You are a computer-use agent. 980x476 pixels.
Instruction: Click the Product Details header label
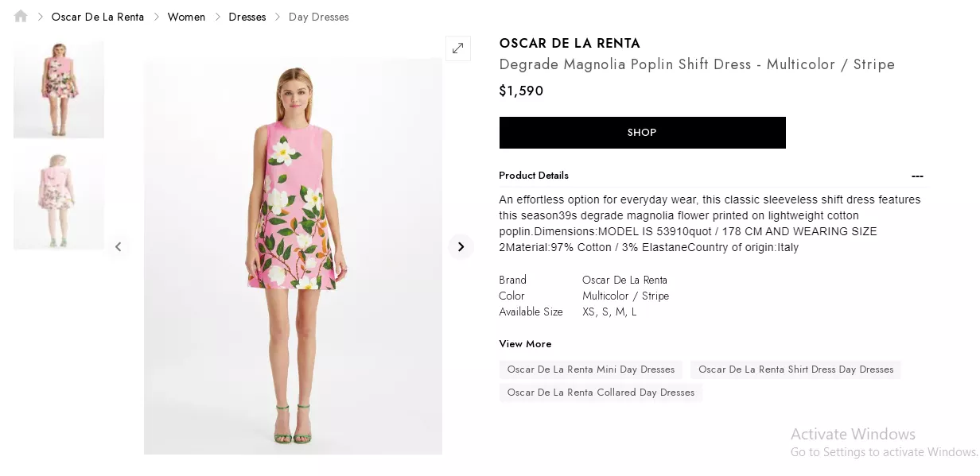click(x=534, y=176)
